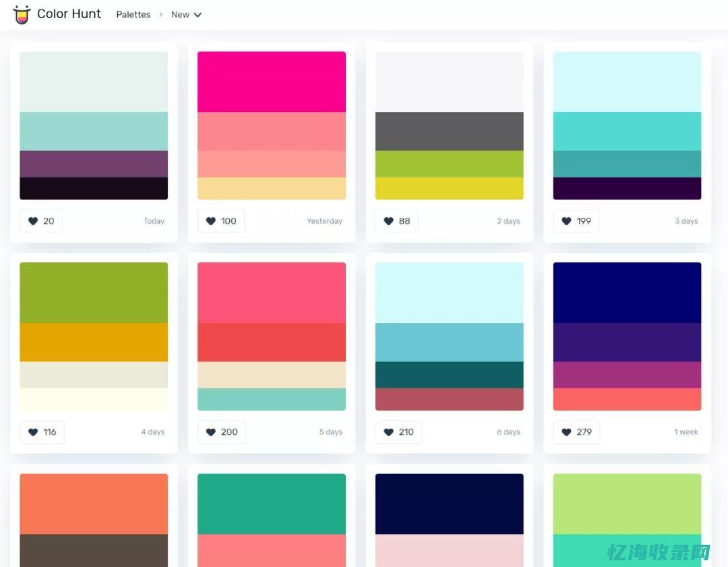Click heart icon on palette with 210 likes
The height and width of the screenshot is (567, 728).
click(x=388, y=432)
